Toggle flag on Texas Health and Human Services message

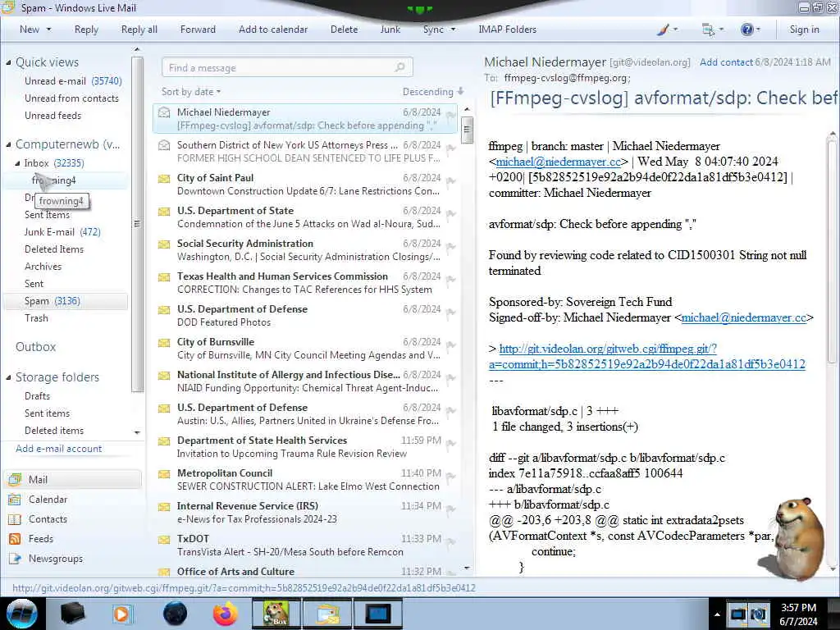click(450, 280)
